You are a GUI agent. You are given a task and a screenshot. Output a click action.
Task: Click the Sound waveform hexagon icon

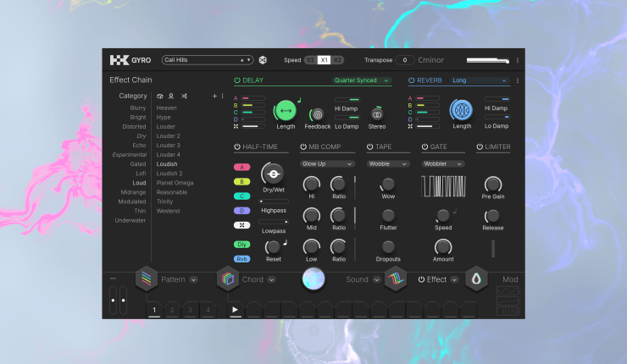[x=396, y=279]
